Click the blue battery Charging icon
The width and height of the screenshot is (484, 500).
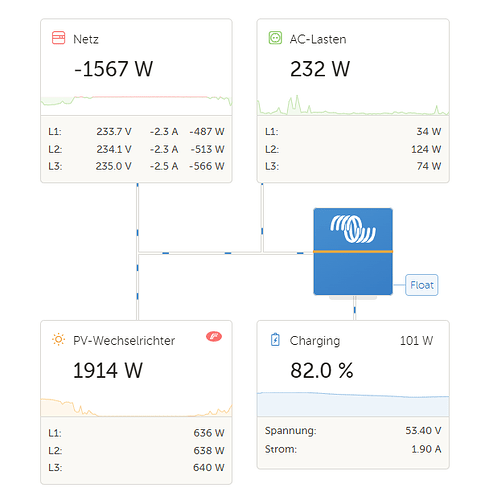[275, 340]
